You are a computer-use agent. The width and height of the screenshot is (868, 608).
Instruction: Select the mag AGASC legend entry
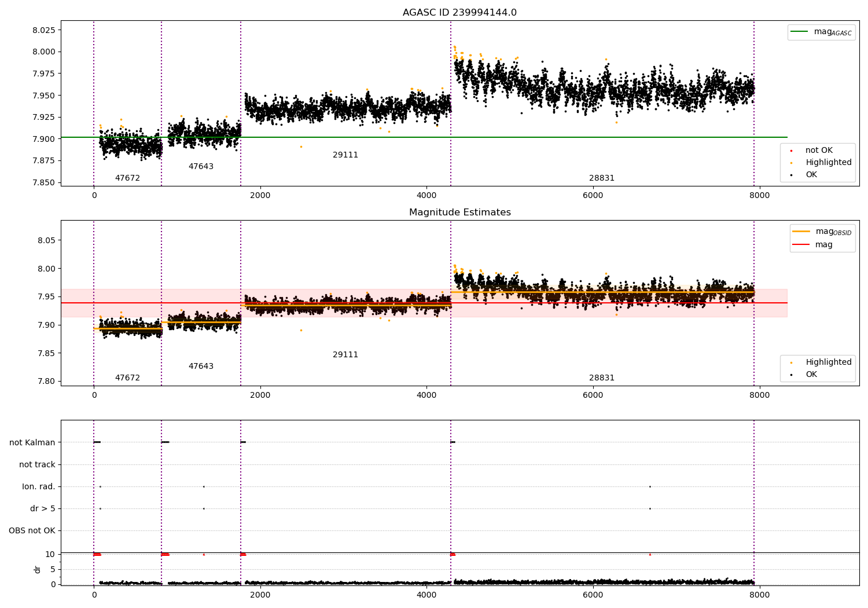point(821,32)
